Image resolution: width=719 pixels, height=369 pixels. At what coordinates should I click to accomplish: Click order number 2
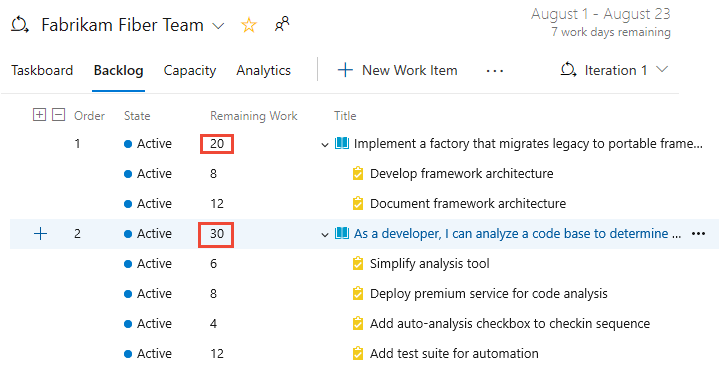[x=77, y=234]
